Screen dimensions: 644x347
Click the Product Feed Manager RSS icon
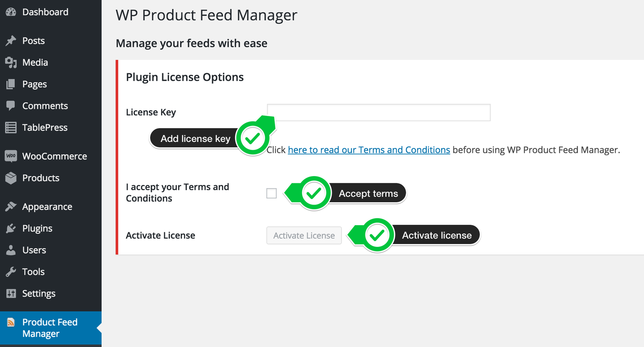click(11, 322)
